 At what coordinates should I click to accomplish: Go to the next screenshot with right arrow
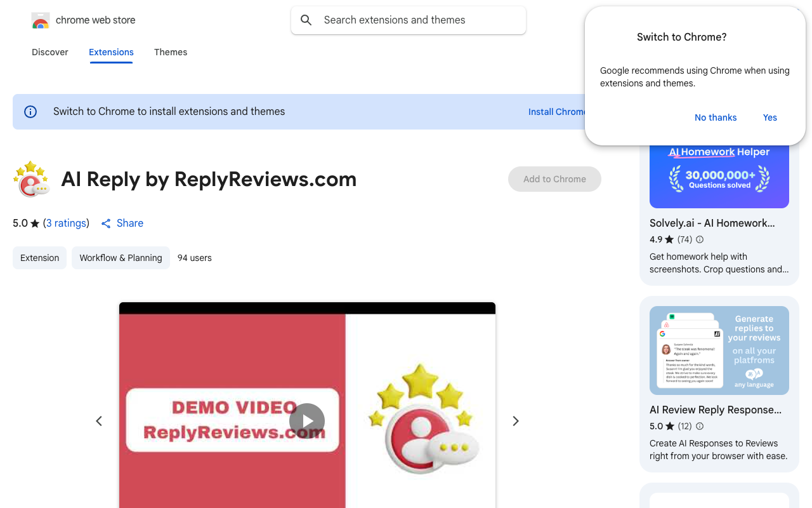[x=516, y=421]
